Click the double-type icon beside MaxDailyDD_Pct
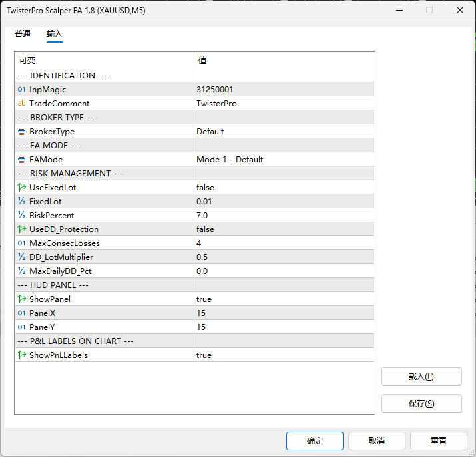Viewport: 476px width, 457px height. (21, 271)
